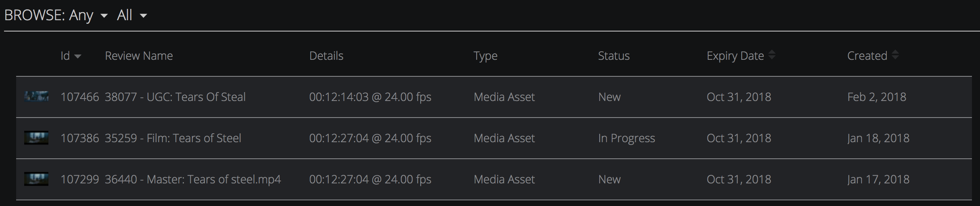
Task: Select the In Progress status cell
Action: [x=626, y=138]
